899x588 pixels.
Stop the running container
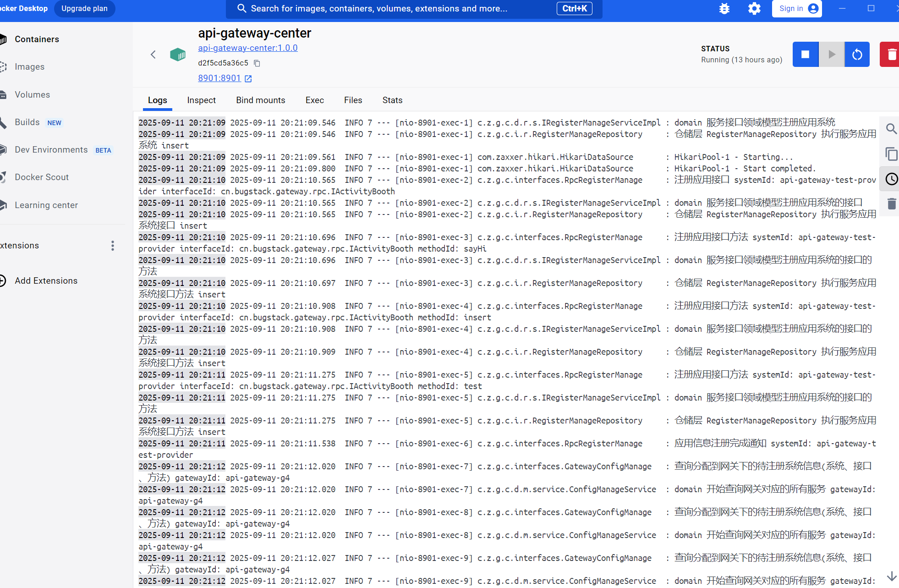coord(805,55)
